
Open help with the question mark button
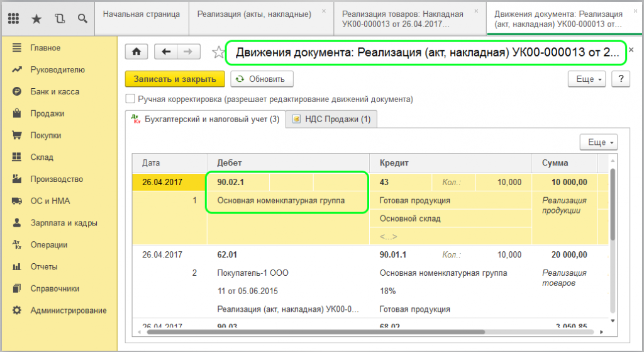621,79
